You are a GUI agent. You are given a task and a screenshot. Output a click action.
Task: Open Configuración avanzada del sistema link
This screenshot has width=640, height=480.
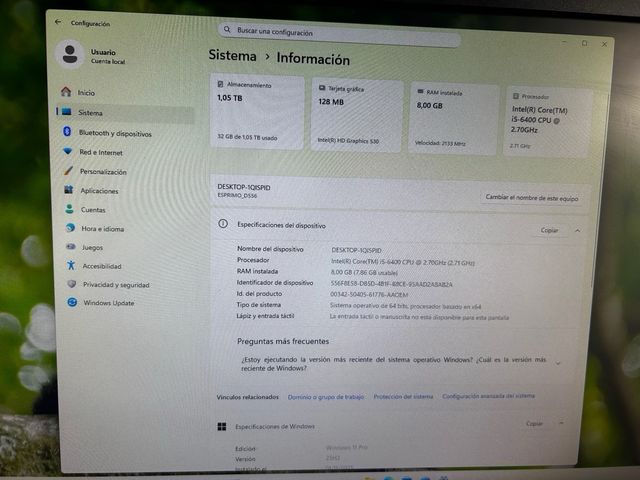tap(489, 396)
